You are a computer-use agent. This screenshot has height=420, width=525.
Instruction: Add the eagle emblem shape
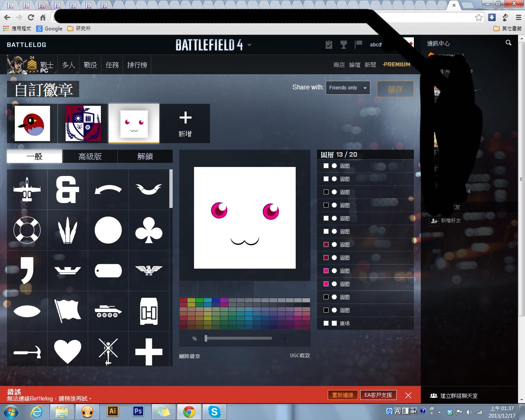coord(149,271)
